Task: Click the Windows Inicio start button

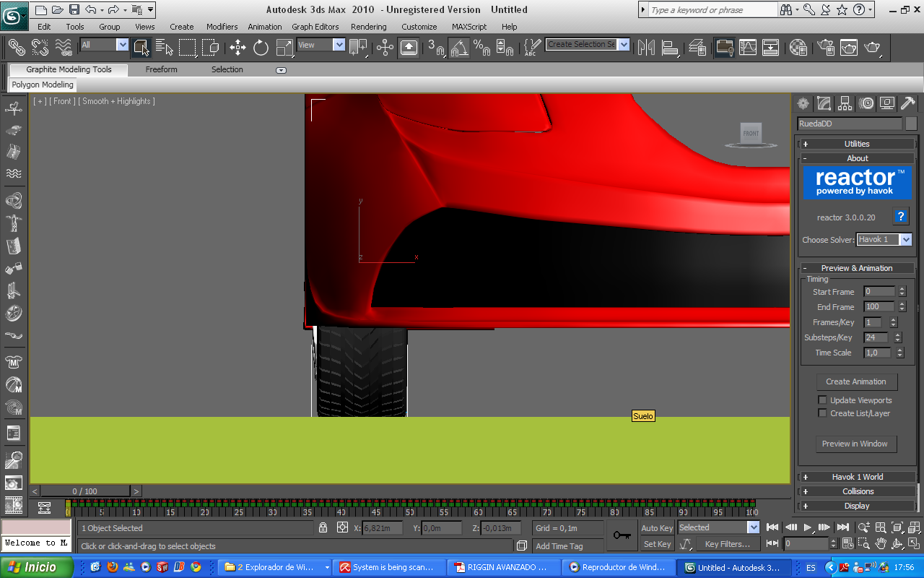Action: click(x=36, y=567)
